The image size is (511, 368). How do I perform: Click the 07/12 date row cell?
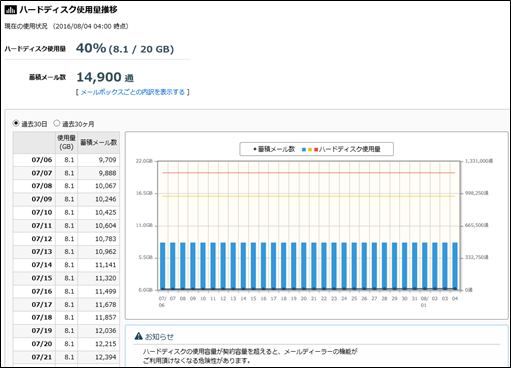(x=34, y=239)
